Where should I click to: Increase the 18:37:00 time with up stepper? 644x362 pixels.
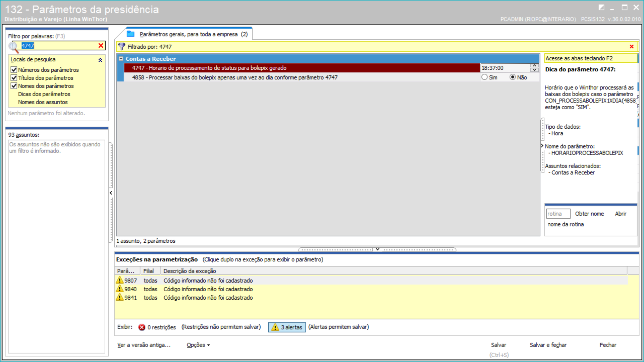click(534, 66)
